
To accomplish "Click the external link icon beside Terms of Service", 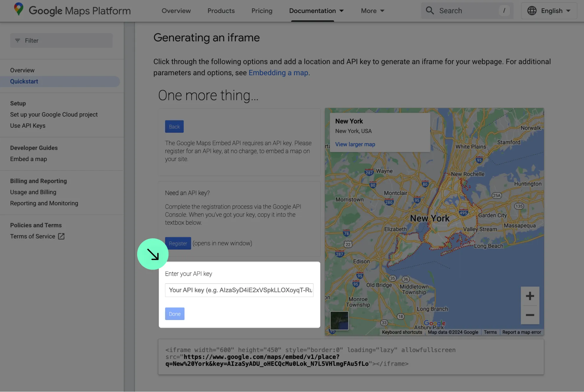I will pyautogui.click(x=61, y=236).
